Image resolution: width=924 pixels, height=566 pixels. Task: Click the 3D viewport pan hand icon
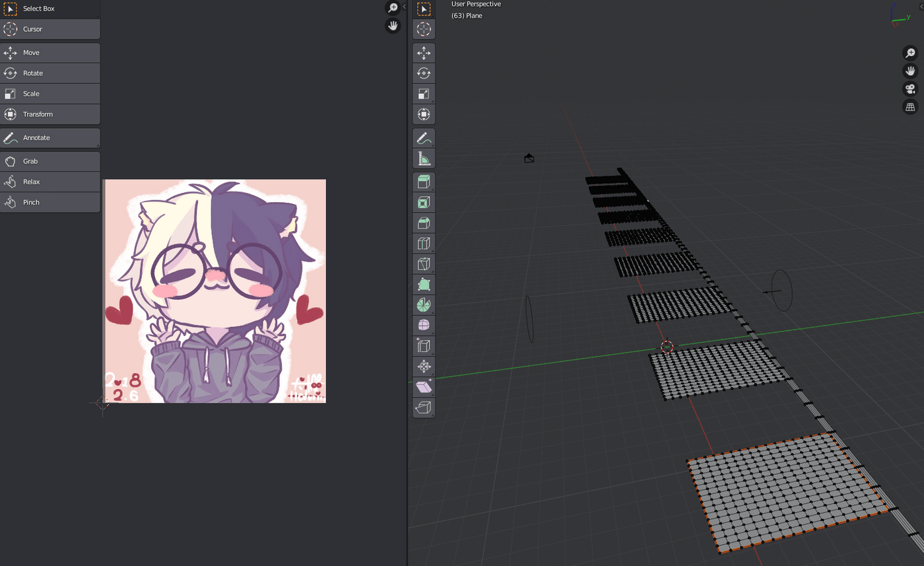tap(910, 71)
